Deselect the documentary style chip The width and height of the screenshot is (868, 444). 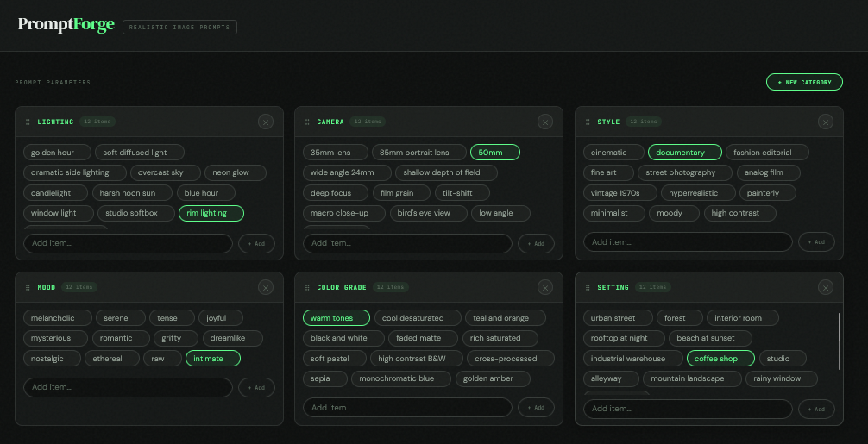[685, 152]
